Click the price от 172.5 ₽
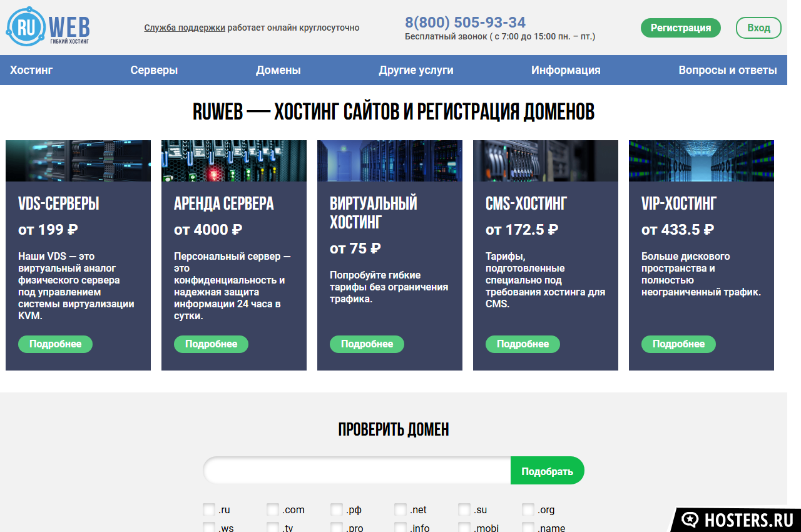Screen dimensions: 801x532 (x=522, y=230)
